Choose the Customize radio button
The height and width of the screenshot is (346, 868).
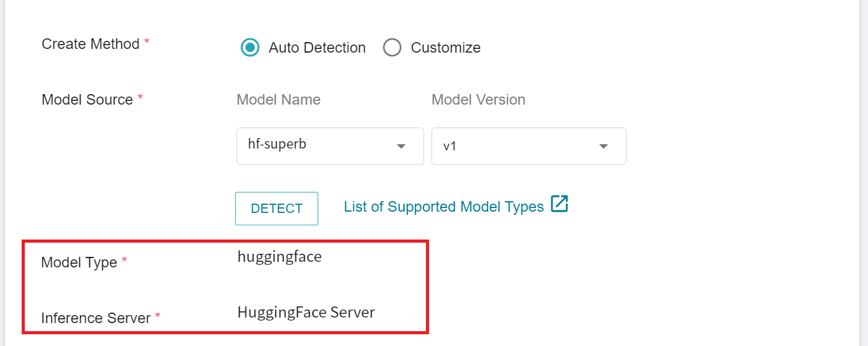click(x=393, y=48)
